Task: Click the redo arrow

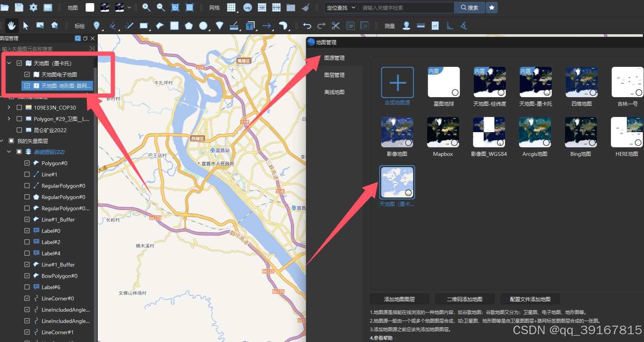Action: pyautogui.click(x=321, y=26)
